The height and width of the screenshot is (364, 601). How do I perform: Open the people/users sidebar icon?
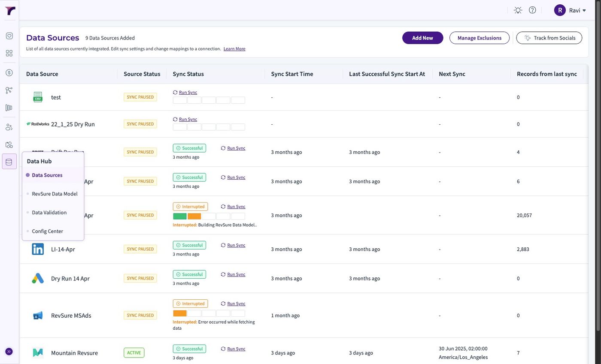(x=9, y=127)
